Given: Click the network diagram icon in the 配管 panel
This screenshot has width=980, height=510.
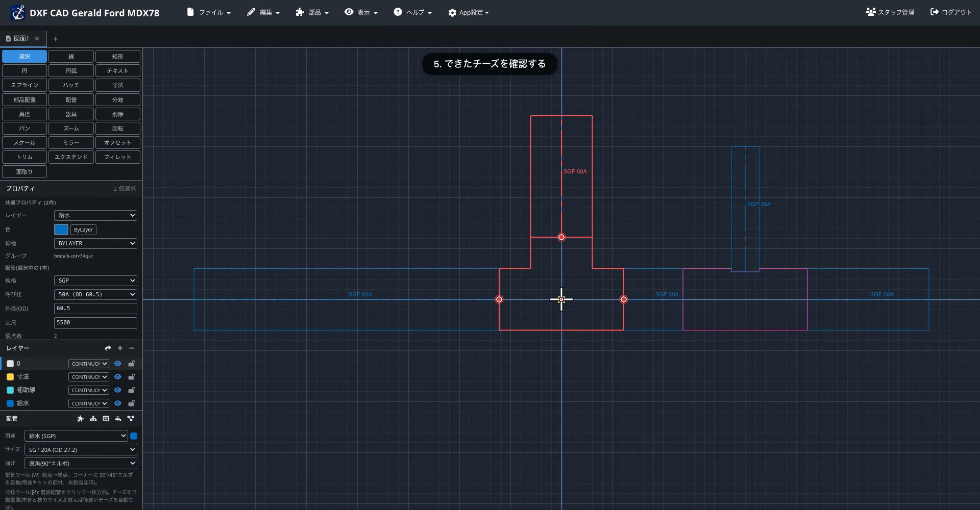Looking at the screenshot, I should (131, 419).
